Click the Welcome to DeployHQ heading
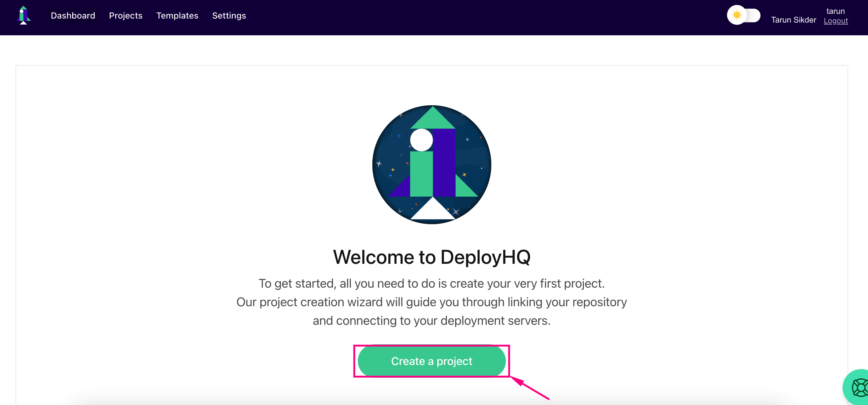868x405 pixels. pyautogui.click(x=431, y=257)
